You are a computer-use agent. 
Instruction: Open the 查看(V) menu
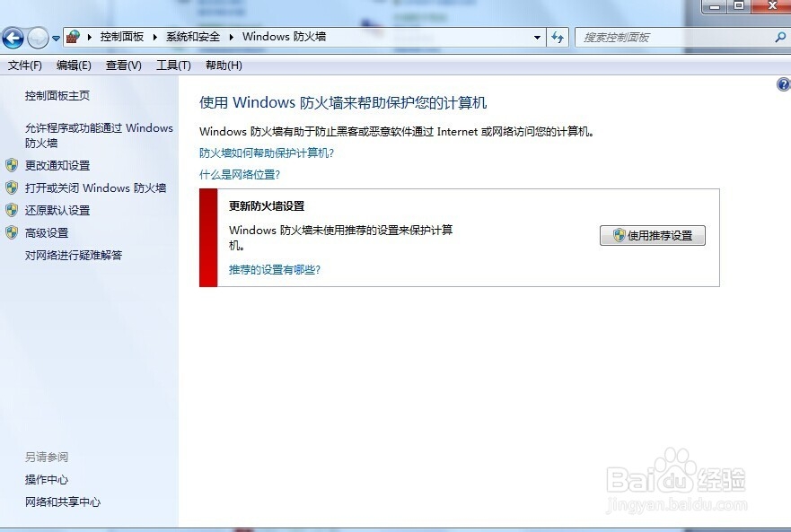click(124, 65)
